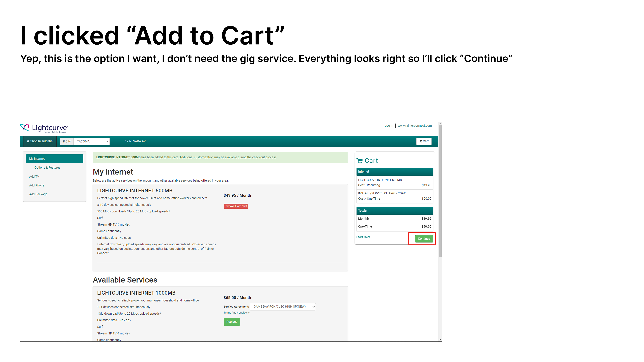Screen dimensions: 644x362
Task: Click the green Replace button
Action: [x=231, y=322]
